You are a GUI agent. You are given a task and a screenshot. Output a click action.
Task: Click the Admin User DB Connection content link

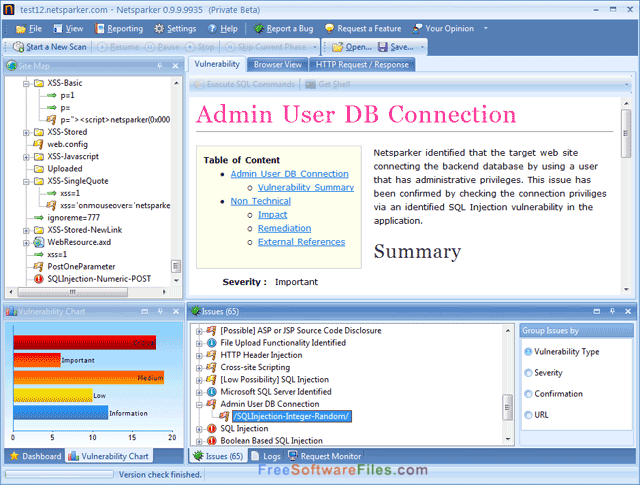pyautogui.click(x=289, y=174)
